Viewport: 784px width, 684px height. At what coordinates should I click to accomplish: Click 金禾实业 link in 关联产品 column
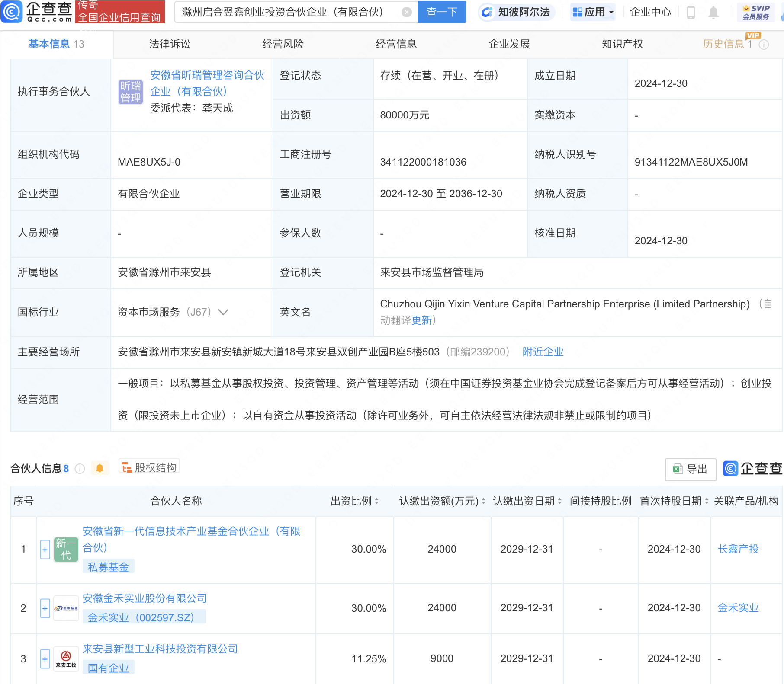coord(738,608)
